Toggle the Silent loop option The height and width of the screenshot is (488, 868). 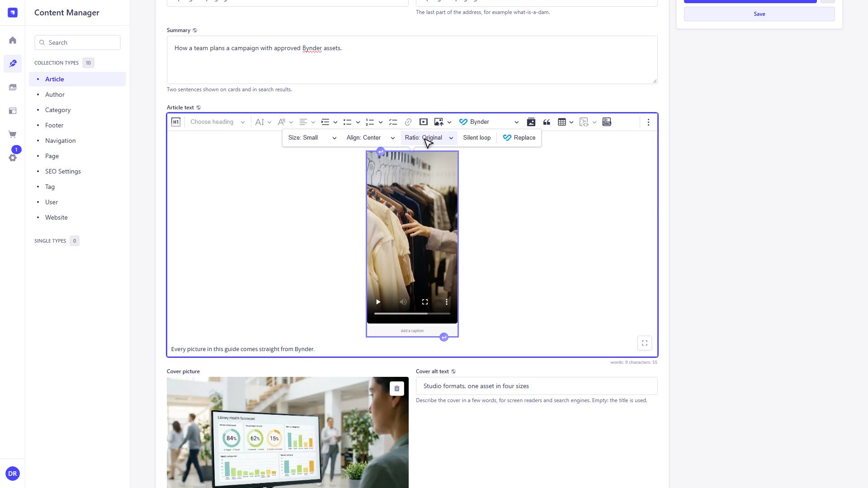pos(476,138)
